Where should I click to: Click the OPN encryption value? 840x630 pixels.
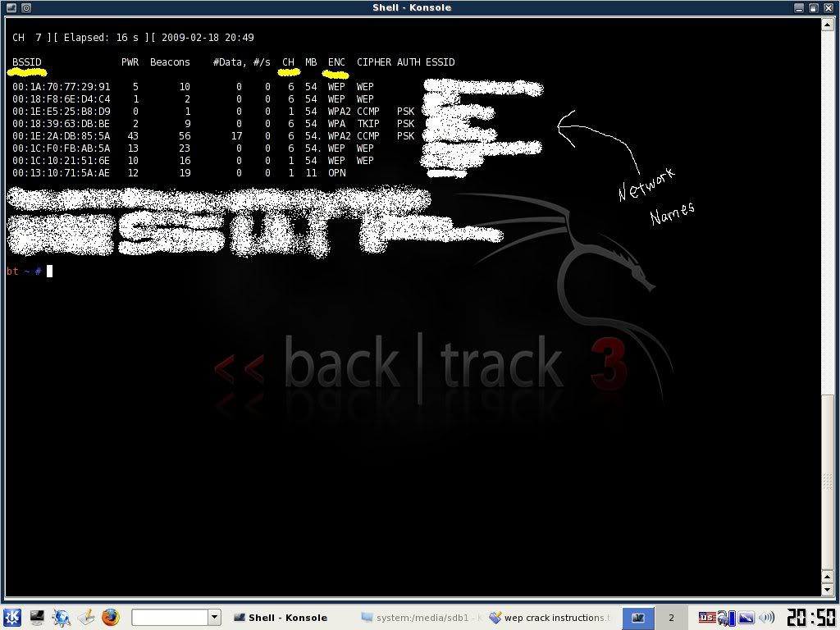click(x=336, y=172)
